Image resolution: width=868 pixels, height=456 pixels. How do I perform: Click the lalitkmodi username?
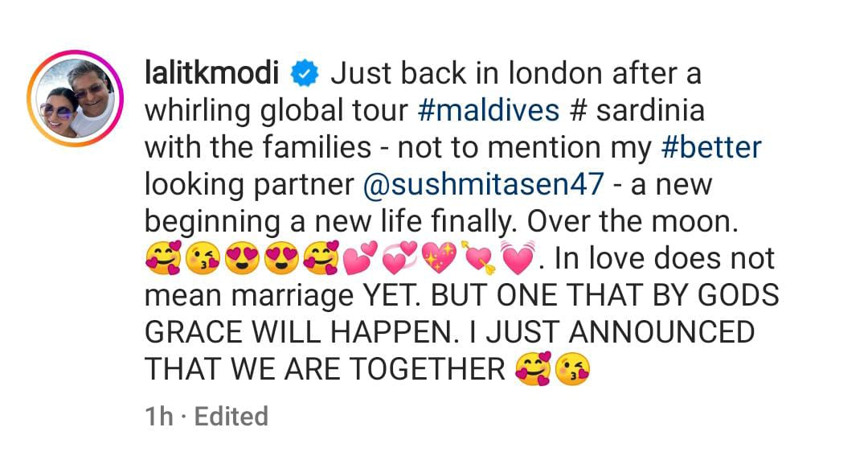click(x=212, y=74)
